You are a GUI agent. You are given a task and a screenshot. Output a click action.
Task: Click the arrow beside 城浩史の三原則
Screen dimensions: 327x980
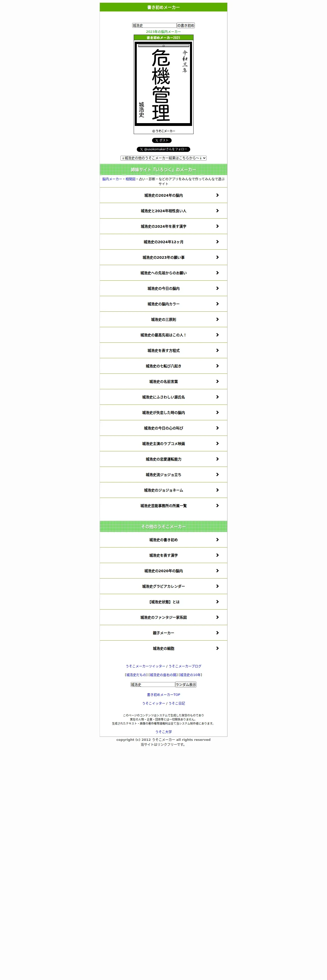click(217, 319)
